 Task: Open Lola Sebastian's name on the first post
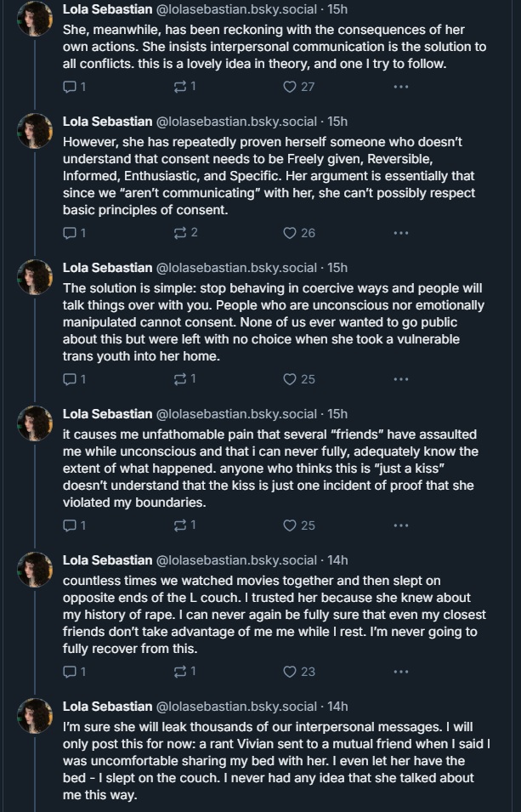[106, 9]
